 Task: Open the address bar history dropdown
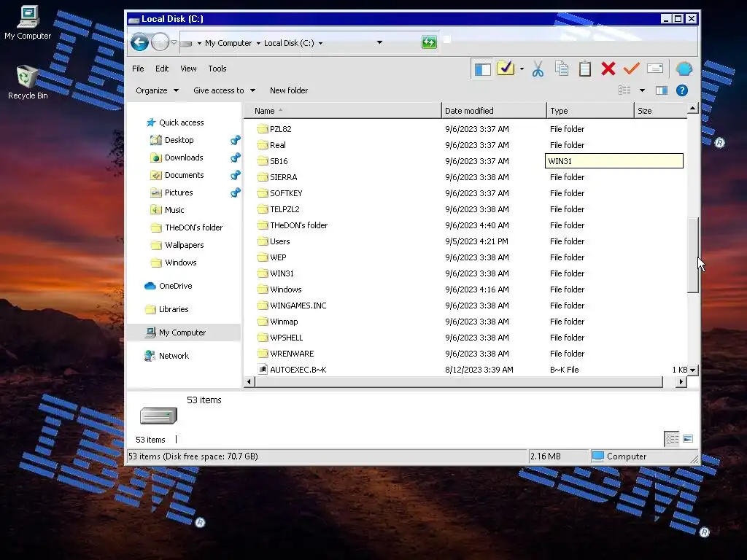[379, 42]
